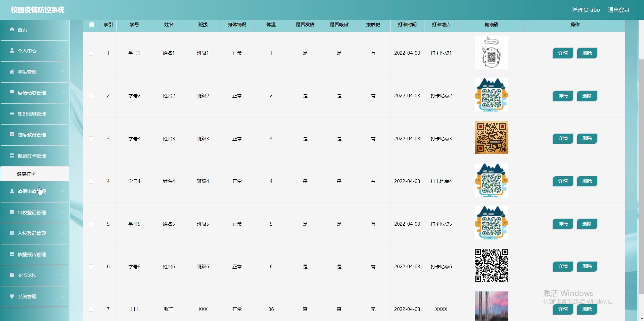This screenshot has height=321, width=644.
Task: Click the 校园疫情防控系统 title
Action: (x=38, y=10)
